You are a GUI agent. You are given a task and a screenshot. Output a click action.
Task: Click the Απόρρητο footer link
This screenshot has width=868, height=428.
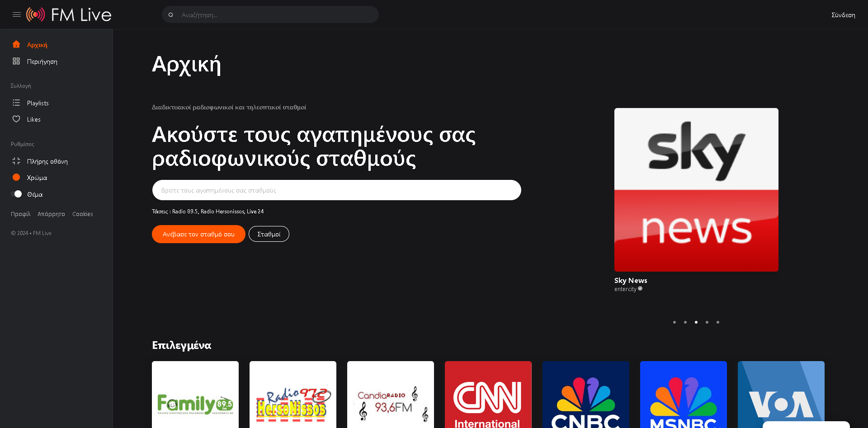point(51,214)
